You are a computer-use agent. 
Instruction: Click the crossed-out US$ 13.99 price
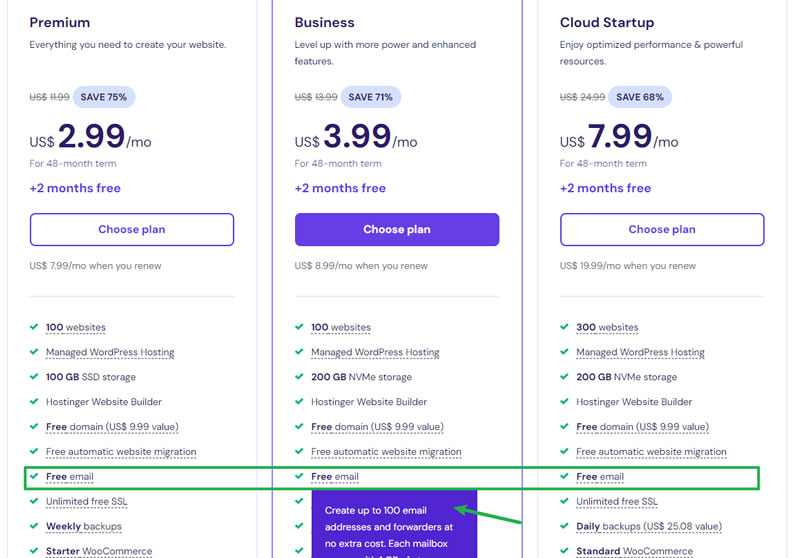(x=316, y=97)
